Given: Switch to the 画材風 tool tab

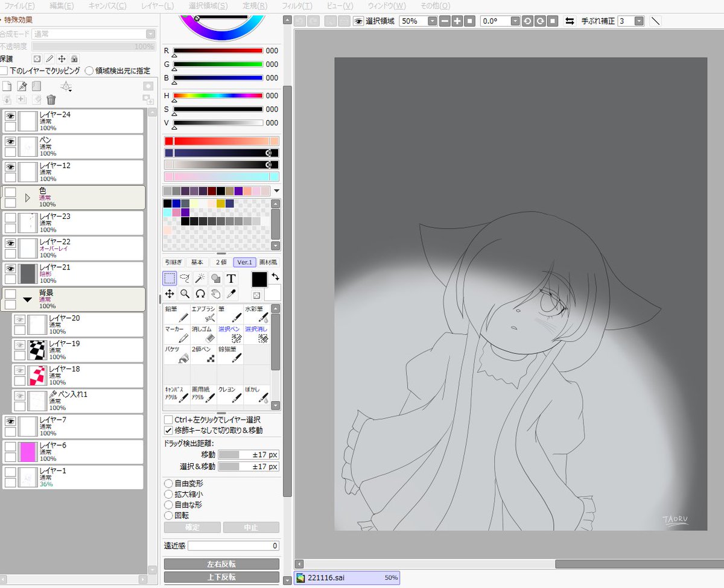Looking at the screenshot, I should [x=269, y=262].
